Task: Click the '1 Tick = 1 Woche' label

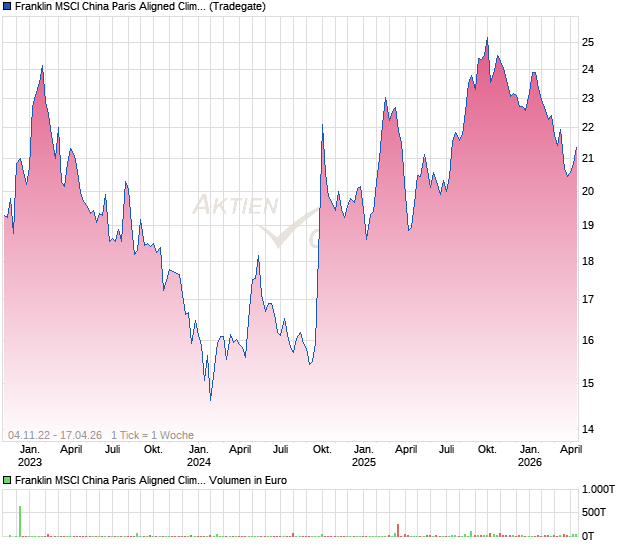Action: pos(152,435)
